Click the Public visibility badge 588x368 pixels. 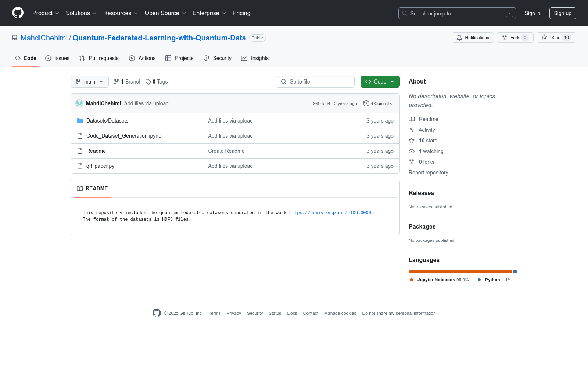point(258,38)
